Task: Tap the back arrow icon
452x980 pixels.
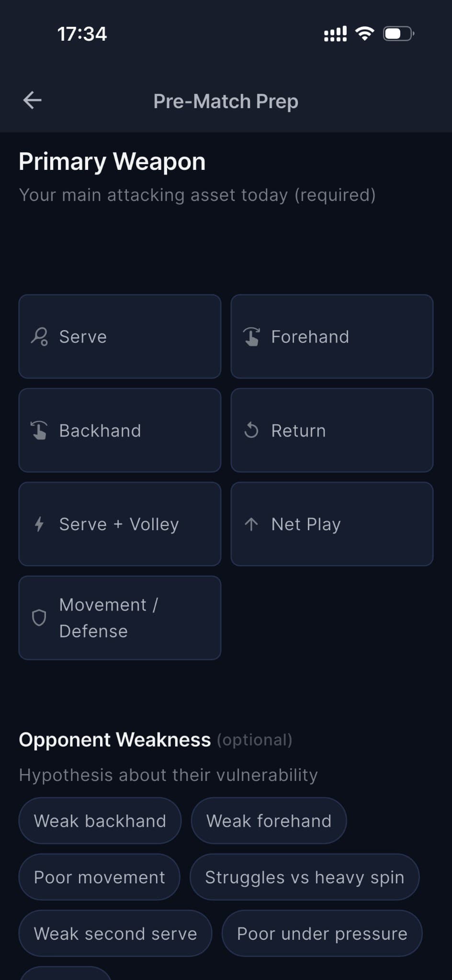Action: (x=33, y=100)
